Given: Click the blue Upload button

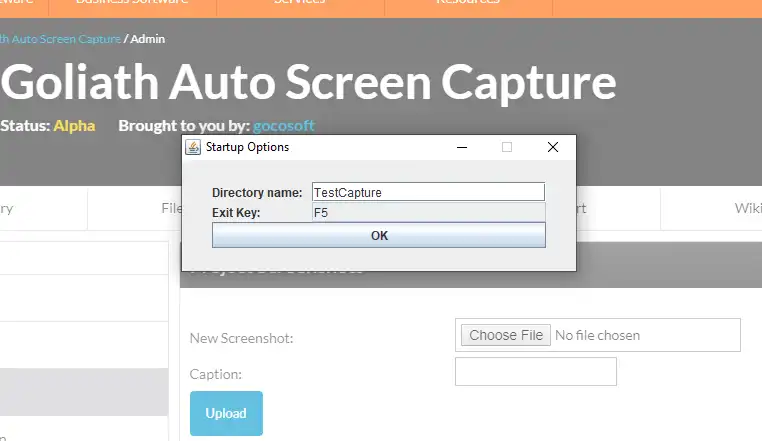Looking at the screenshot, I should coord(226,413).
